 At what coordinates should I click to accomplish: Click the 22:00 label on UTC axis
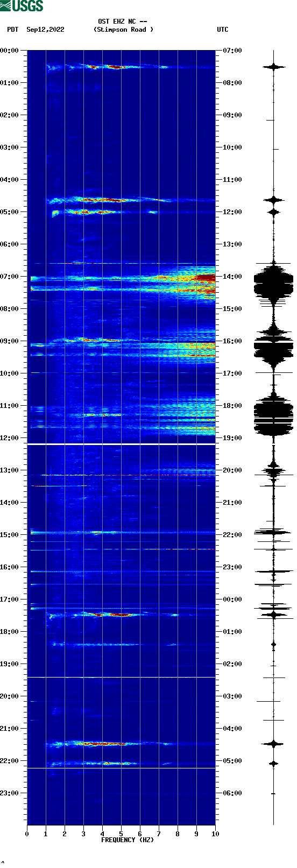232,535
